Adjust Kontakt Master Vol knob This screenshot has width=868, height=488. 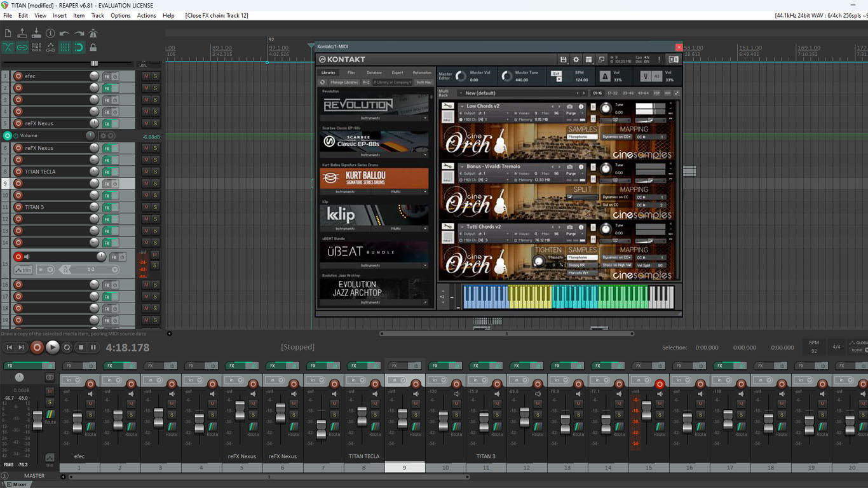coord(461,76)
